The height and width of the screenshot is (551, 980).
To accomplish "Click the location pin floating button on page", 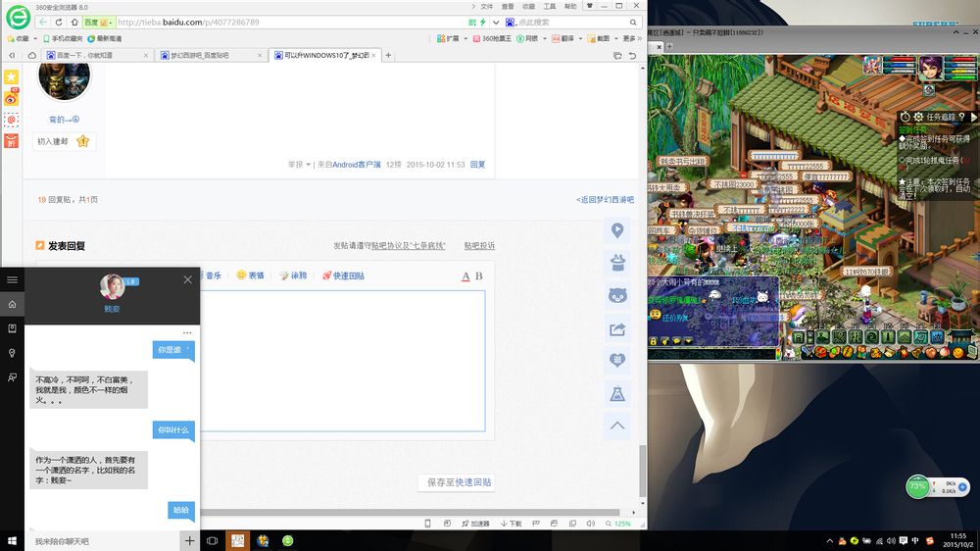I will 617,230.
